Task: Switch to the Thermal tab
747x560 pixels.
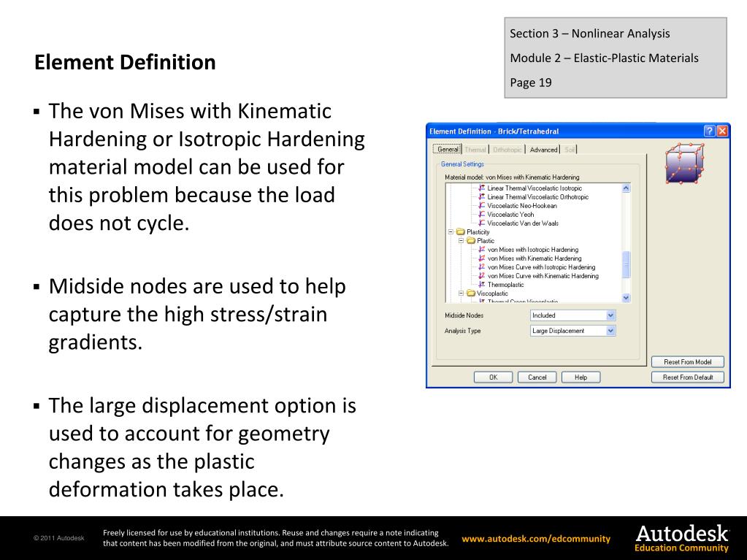Action: [475, 150]
